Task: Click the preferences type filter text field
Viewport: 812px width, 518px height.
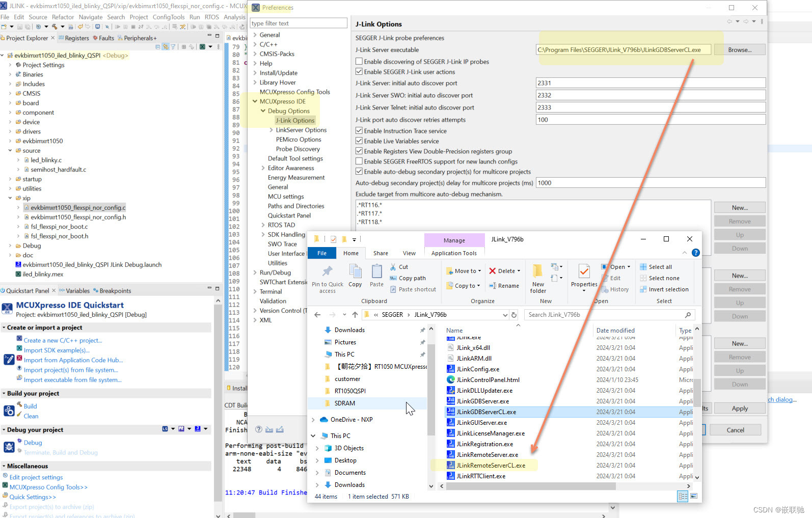Action: [x=299, y=23]
